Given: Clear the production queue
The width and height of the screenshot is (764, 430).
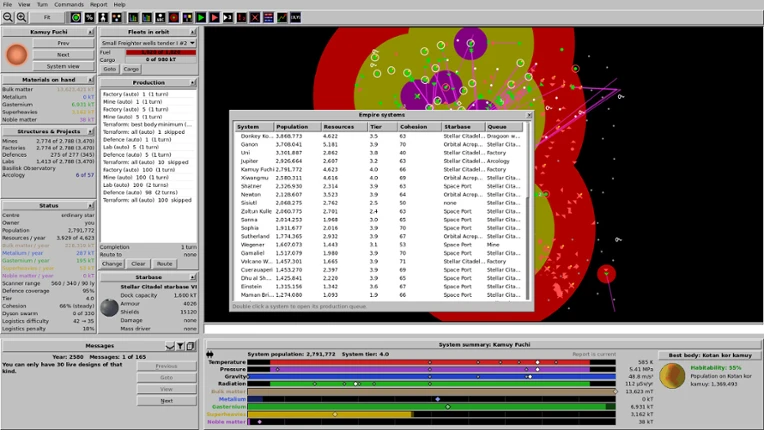Looking at the screenshot, I should [x=138, y=263].
